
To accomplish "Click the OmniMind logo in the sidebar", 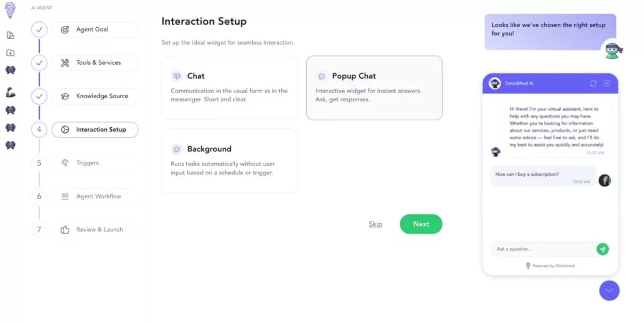I will pyautogui.click(x=10, y=9).
